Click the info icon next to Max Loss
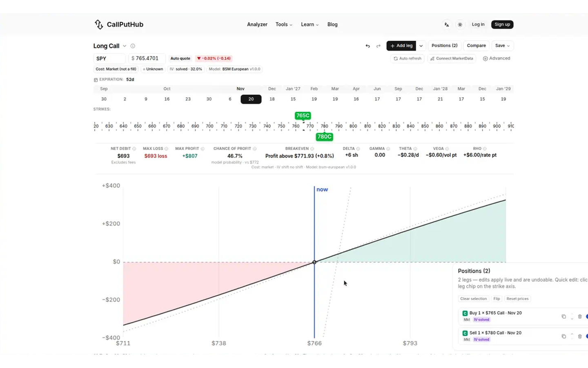Viewport: 588px width, 368px height. click(166, 149)
